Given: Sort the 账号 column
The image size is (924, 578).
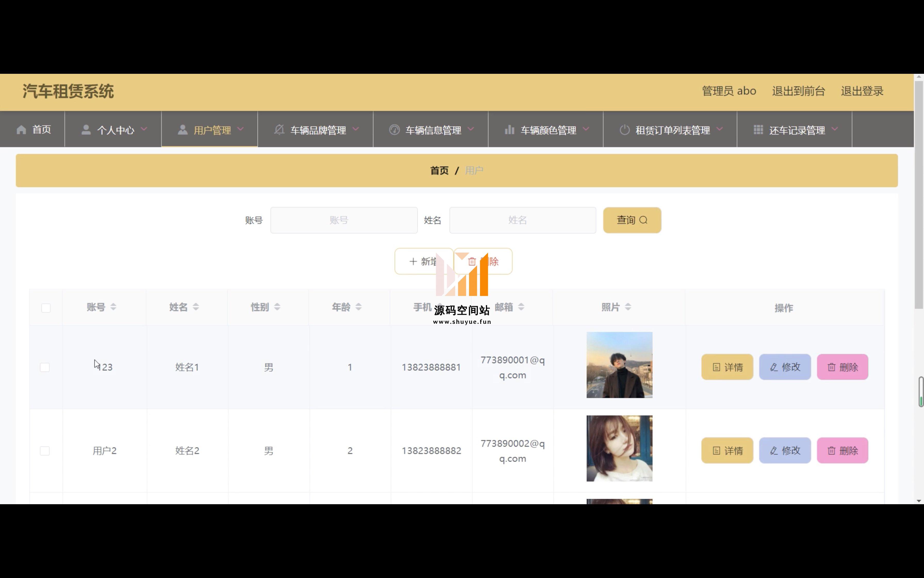Looking at the screenshot, I should (113, 307).
